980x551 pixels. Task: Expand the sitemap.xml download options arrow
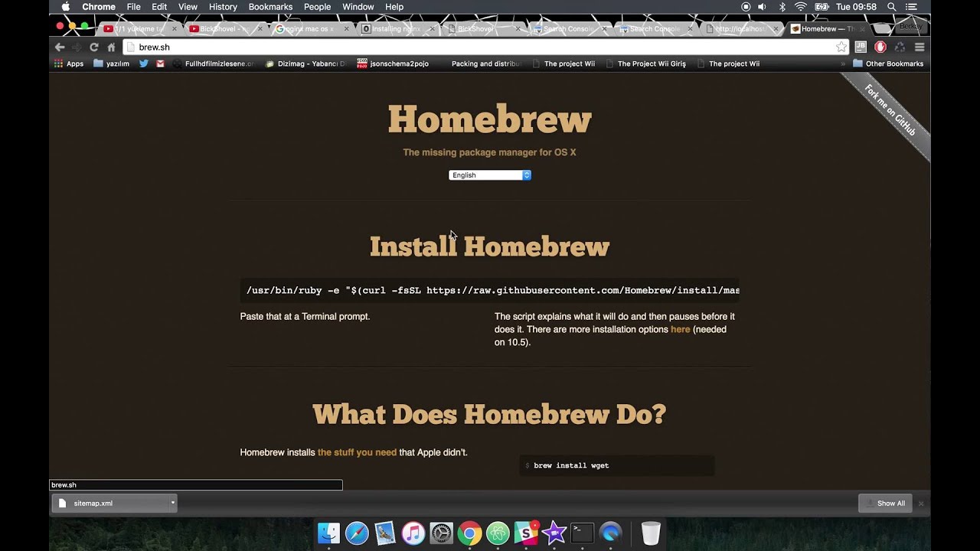tap(173, 503)
